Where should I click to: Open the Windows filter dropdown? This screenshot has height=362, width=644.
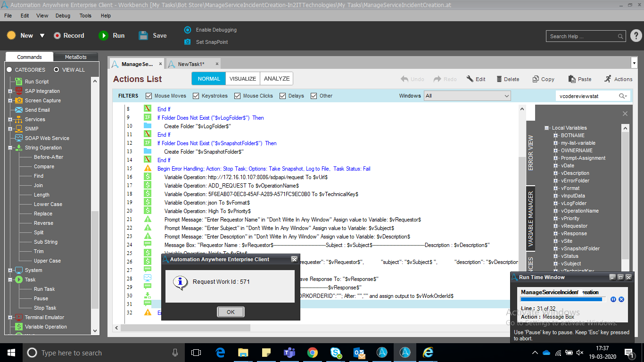click(x=467, y=96)
